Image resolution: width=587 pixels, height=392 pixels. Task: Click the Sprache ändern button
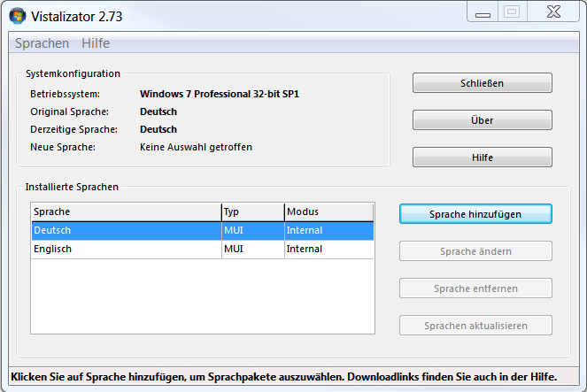click(x=475, y=251)
